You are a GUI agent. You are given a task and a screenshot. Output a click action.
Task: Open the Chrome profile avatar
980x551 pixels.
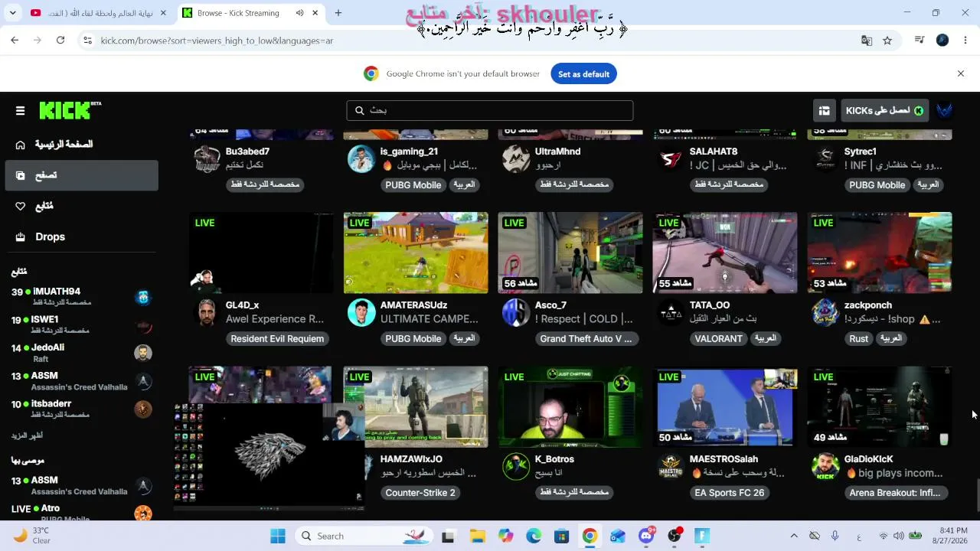942,41
